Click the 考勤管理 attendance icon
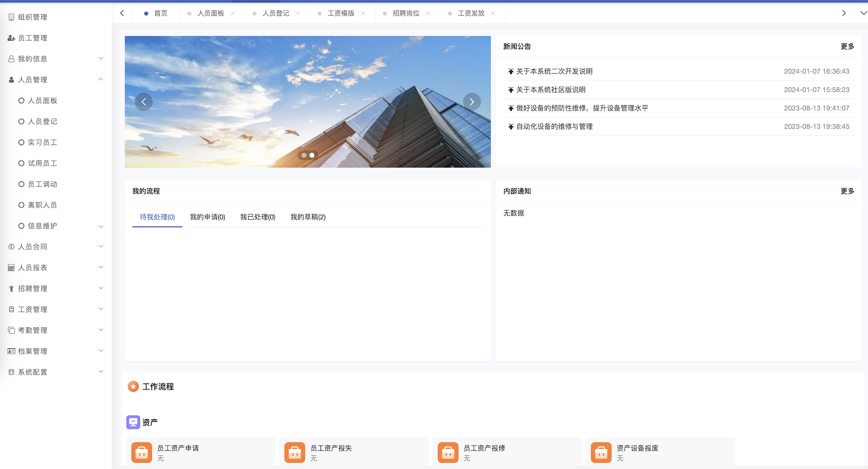The image size is (868, 469). tap(11, 330)
